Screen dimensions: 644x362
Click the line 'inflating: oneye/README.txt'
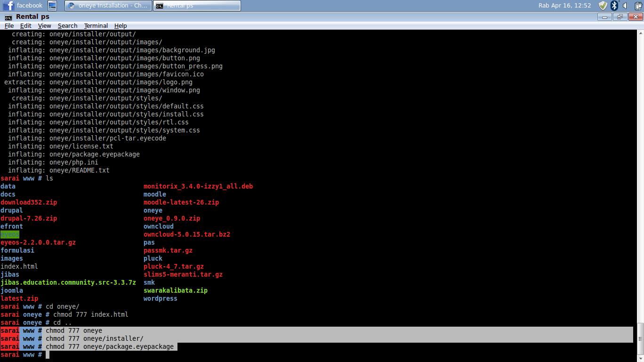(x=59, y=170)
